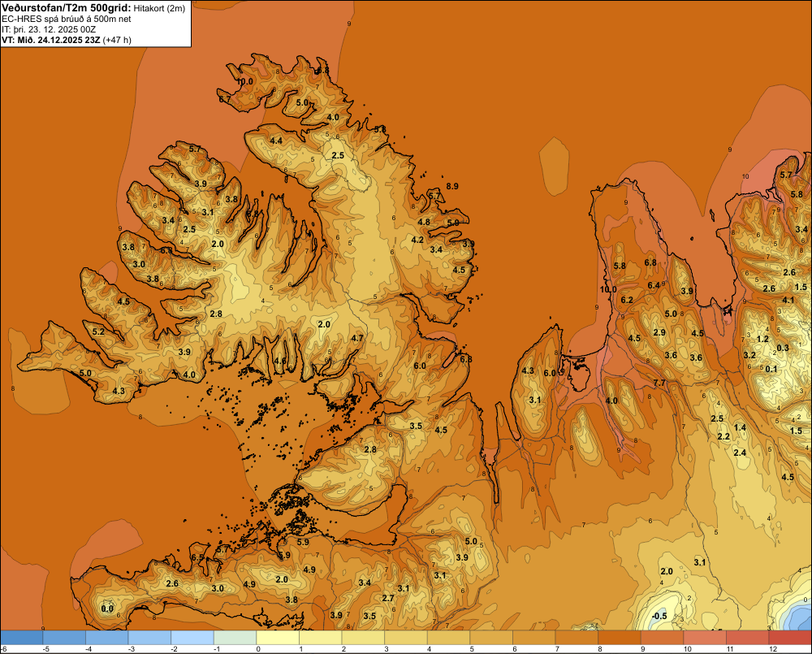
Task: Click the orange legend swatch between 8 and 9
Action: click(x=620, y=638)
